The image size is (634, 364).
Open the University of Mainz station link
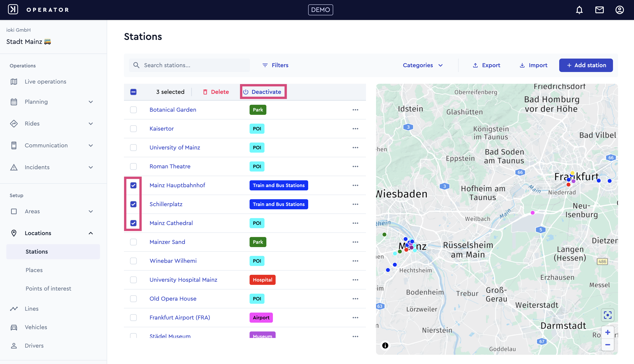click(175, 148)
